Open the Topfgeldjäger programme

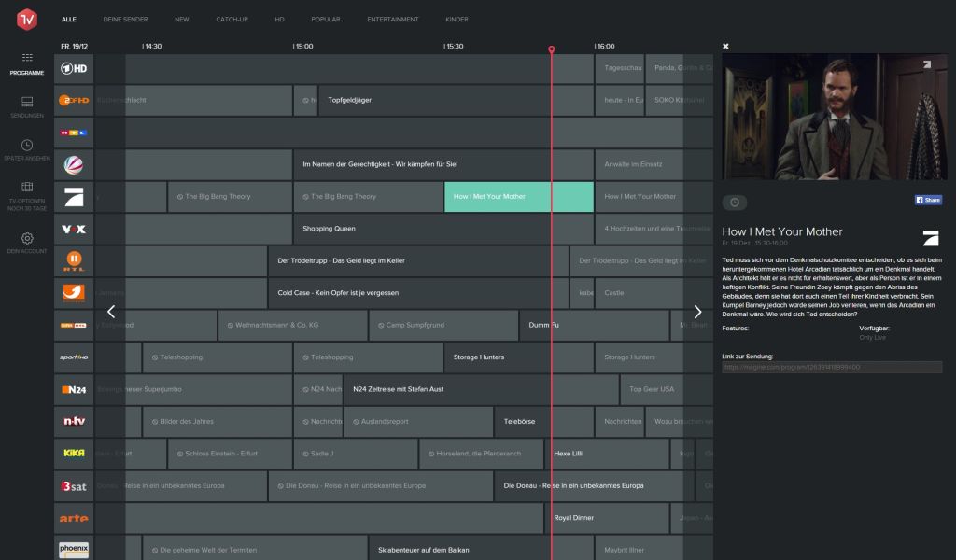tap(456, 101)
